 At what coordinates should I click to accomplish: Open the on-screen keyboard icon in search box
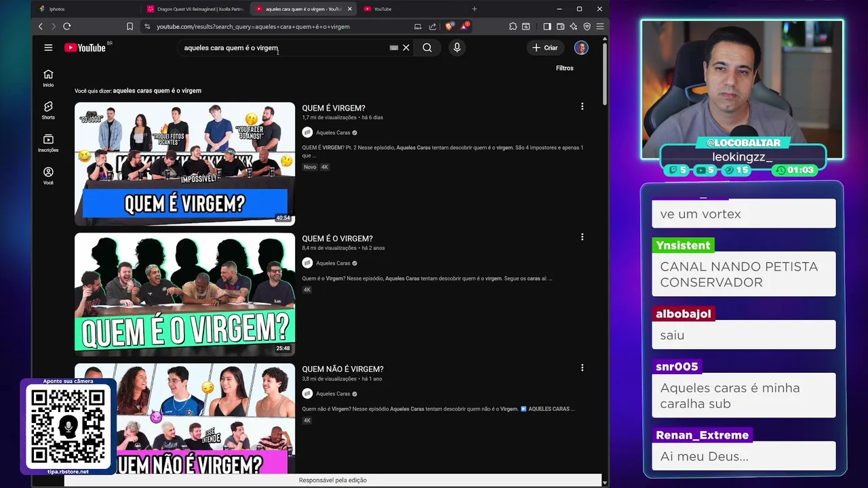[x=394, y=47]
